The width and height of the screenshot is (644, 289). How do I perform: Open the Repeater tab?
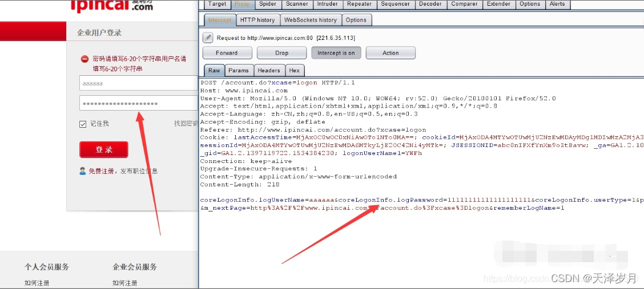click(x=359, y=4)
